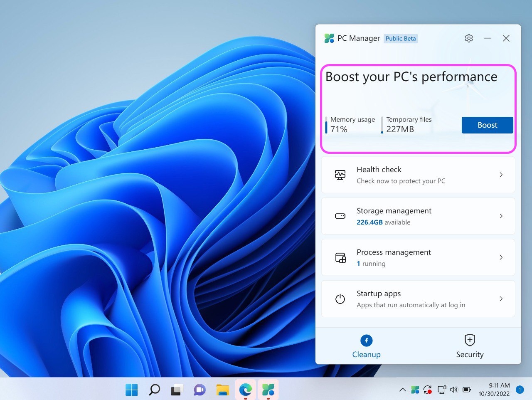This screenshot has height=400, width=532.
Task: Expand the Health check section
Action: tap(501, 175)
